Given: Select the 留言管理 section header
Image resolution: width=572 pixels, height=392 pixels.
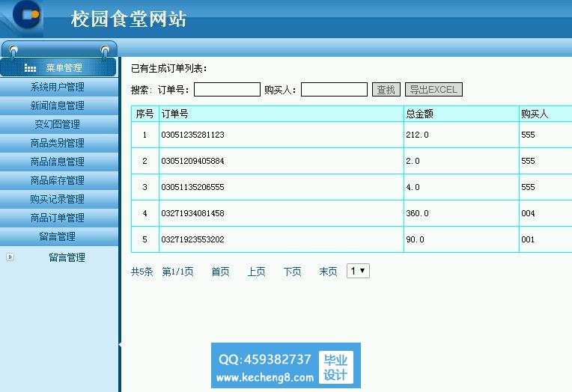Looking at the screenshot, I should coord(58,236).
